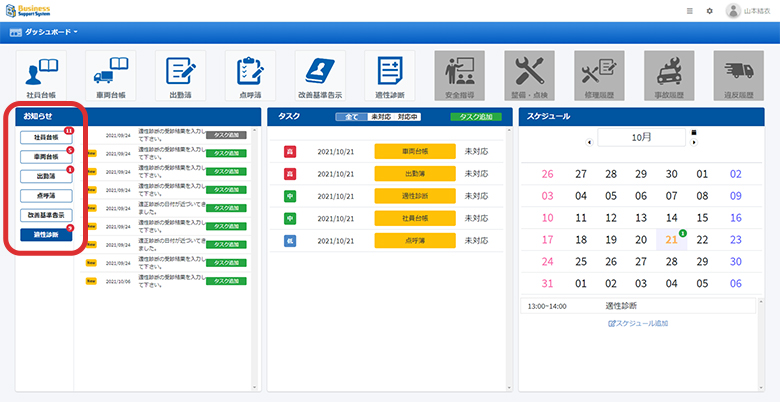This screenshot has height=402, width=780.
Task: Open the 点呼簿 roll call icon
Action: tap(251, 73)
